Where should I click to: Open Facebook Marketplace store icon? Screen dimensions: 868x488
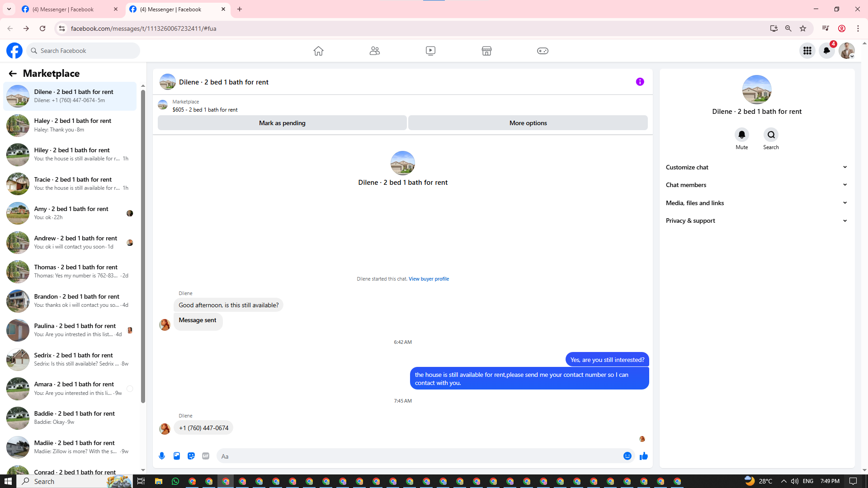486,51
